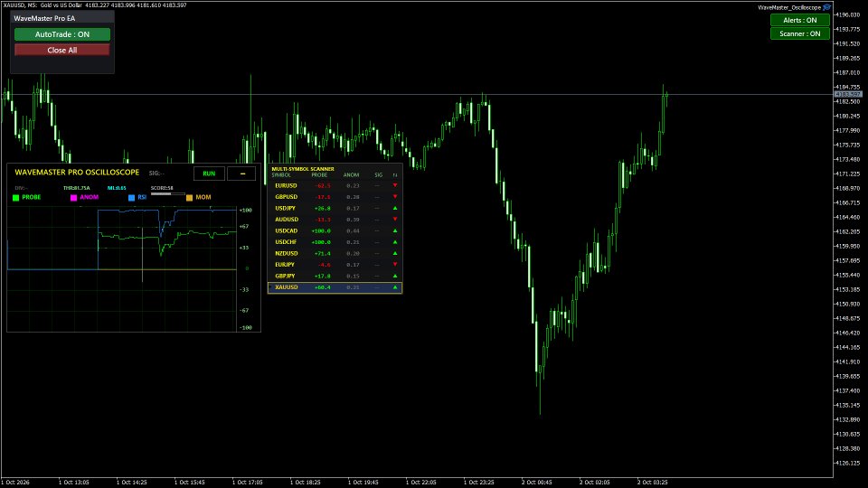
Task: Select the AUDUSD row in the scanner
Action: [335, 220]
